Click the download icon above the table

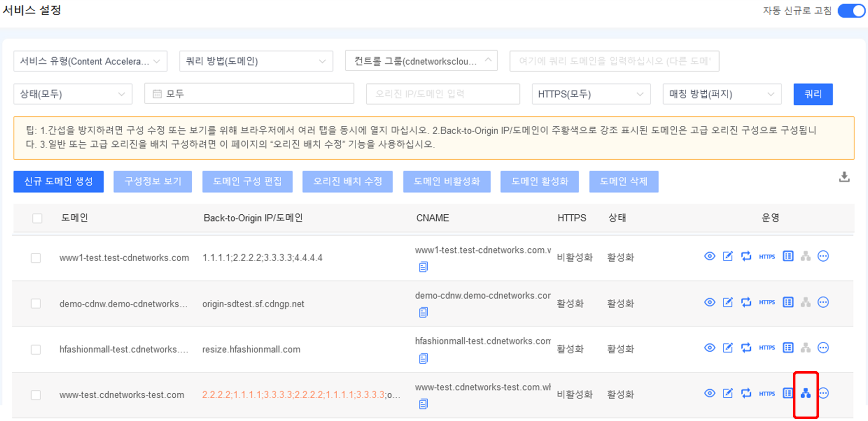coord(844,177)
